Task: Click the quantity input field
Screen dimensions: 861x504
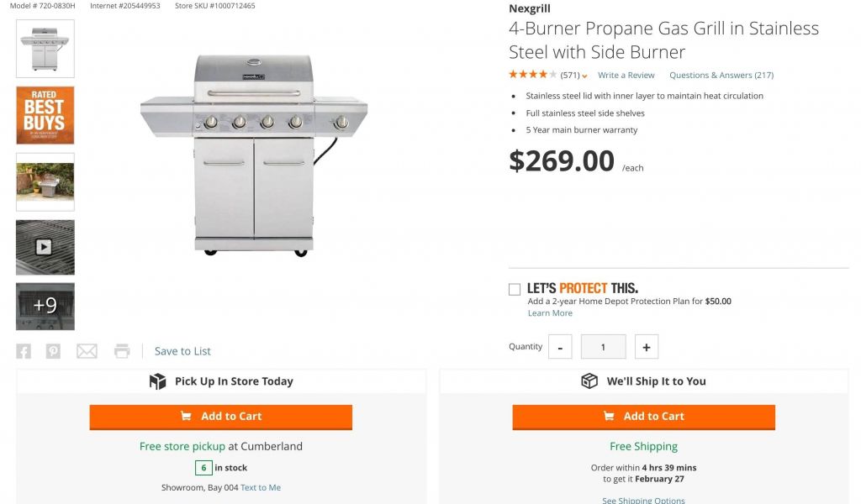Action: (x=603, y=347)
